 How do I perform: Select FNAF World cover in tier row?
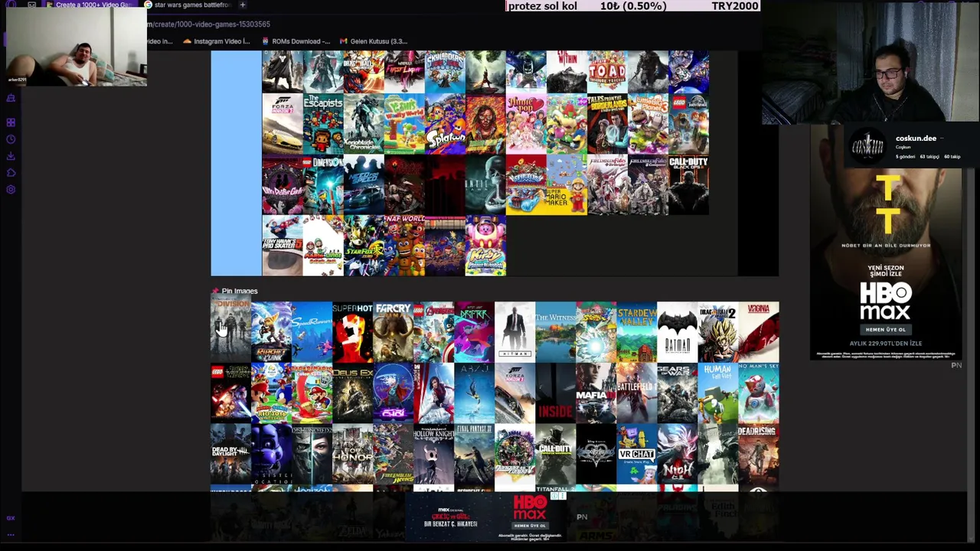(403, 246)
